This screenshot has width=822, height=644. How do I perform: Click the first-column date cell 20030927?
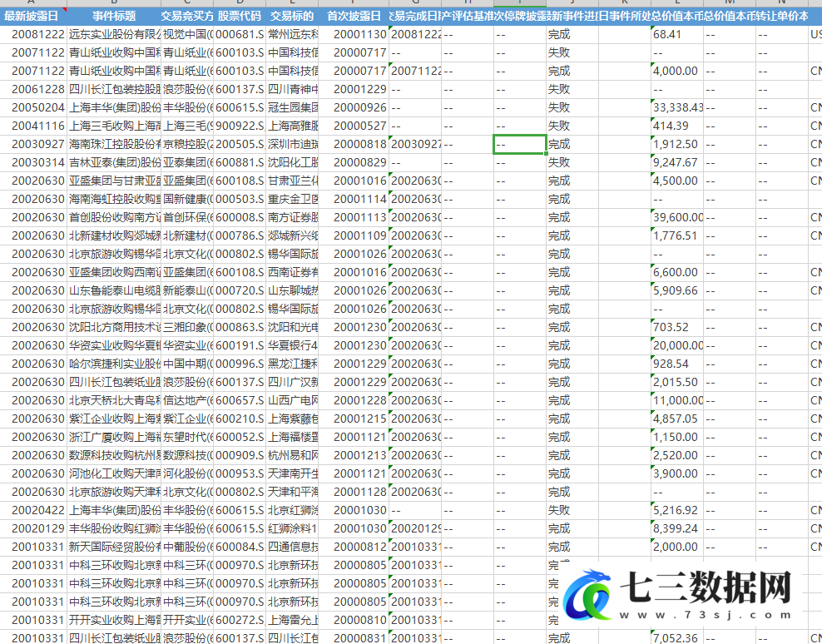click(33, 144)
